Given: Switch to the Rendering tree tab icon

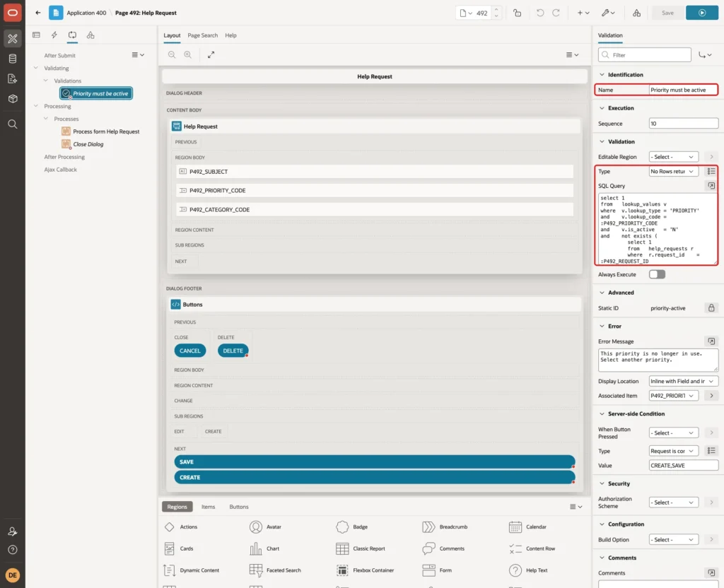Looking at the screenshot, I should click(37, 35).
